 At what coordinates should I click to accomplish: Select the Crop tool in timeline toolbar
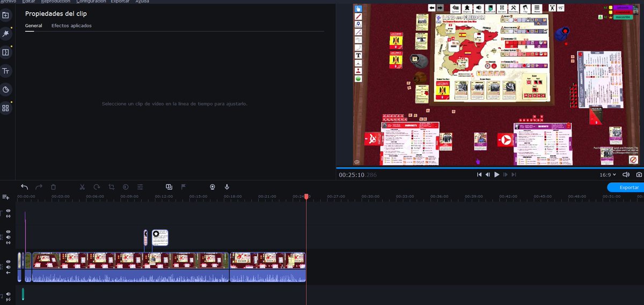pyautogui.click(x=111, y=187)
